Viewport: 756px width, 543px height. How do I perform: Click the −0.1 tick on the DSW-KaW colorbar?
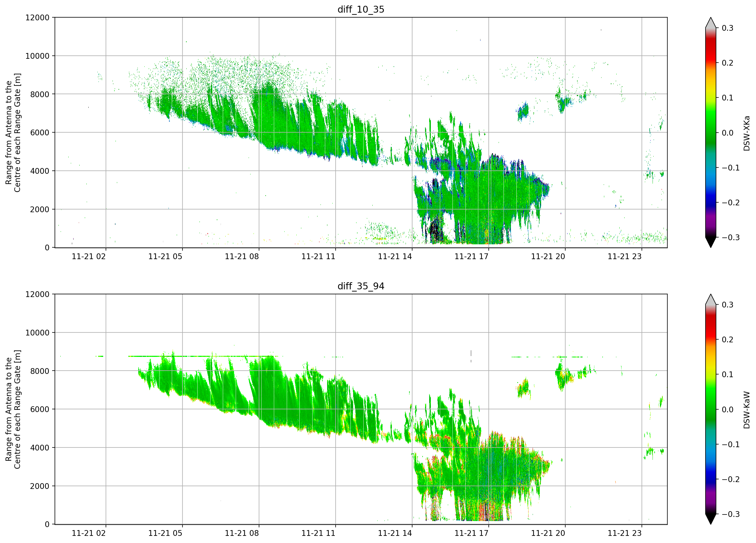coord(731,445)
